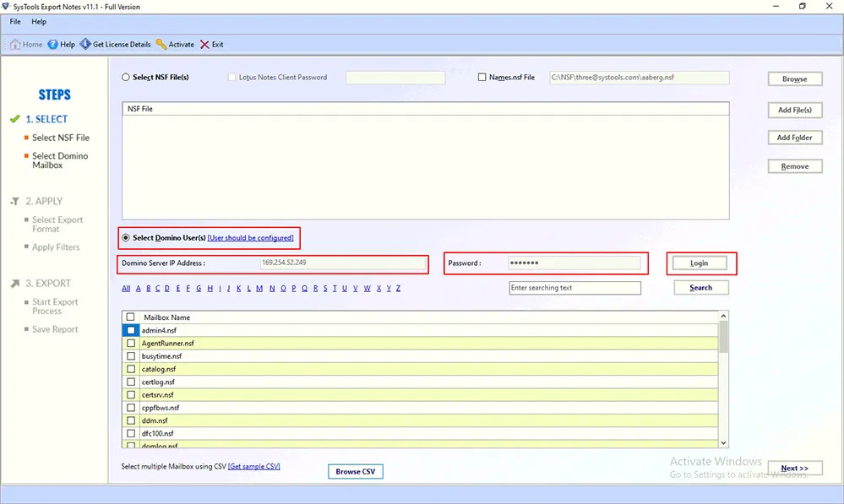Filter mailboxes by letter D
The width and height of the screenshot is (844, 504).
[x=167, y=289]
